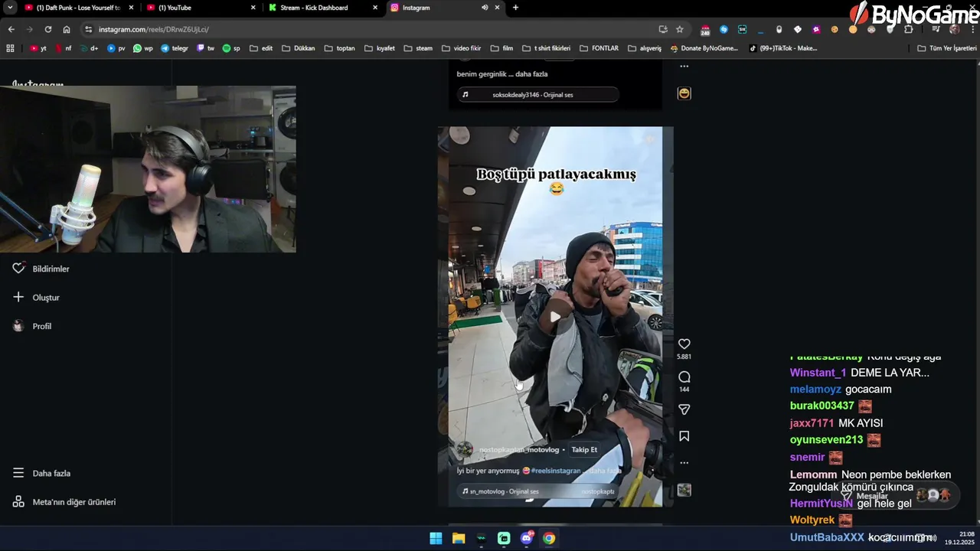This screenshot has height=551, width=980.
Task: Open the taskbar clock showing 21:08
Action: click(959, 538)
